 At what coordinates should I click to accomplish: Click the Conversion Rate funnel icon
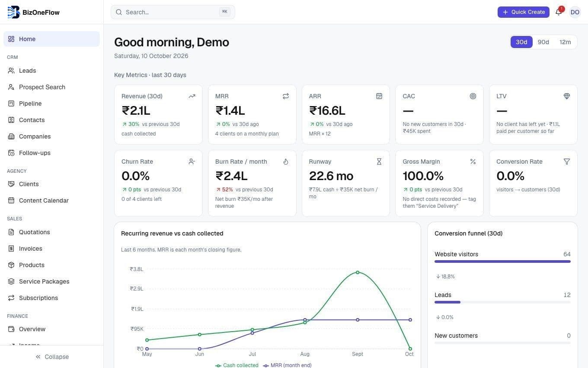tap(567, 161)
